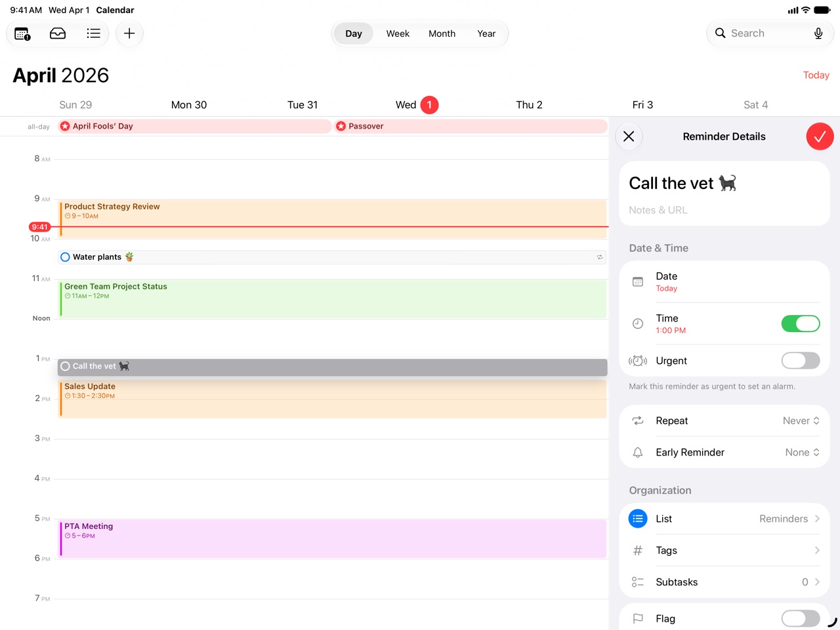Tap the Early Reminder bell icon
This screenshot has height=630, width=840.
(x=638, y=452)
